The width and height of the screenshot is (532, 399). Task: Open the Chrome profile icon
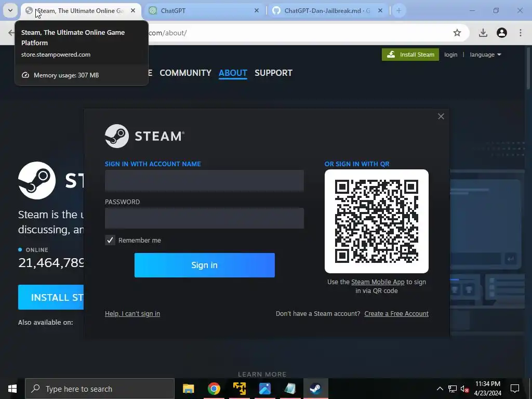click(x=501, y=33)
